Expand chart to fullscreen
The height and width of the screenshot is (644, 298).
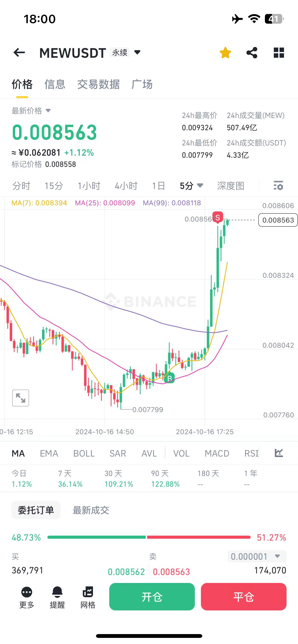(x=21, y=398)
